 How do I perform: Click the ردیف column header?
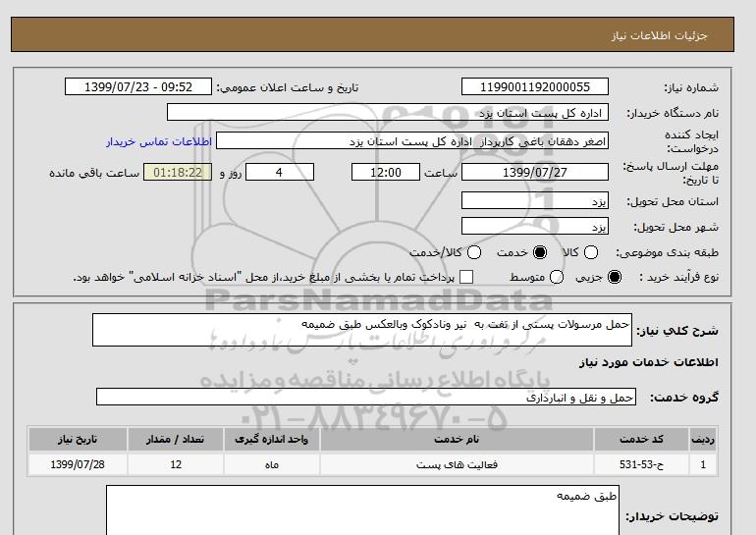click(x=703, y=439)
